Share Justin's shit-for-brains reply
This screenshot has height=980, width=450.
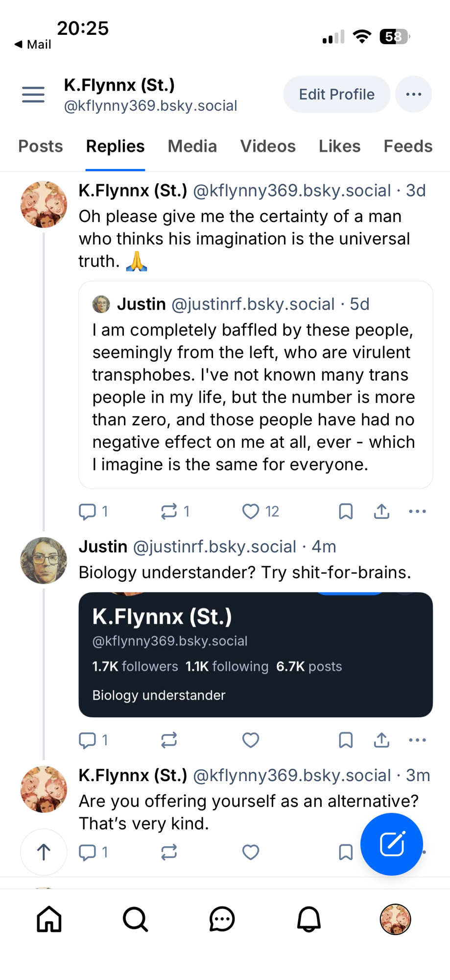[x=381, y=740]
